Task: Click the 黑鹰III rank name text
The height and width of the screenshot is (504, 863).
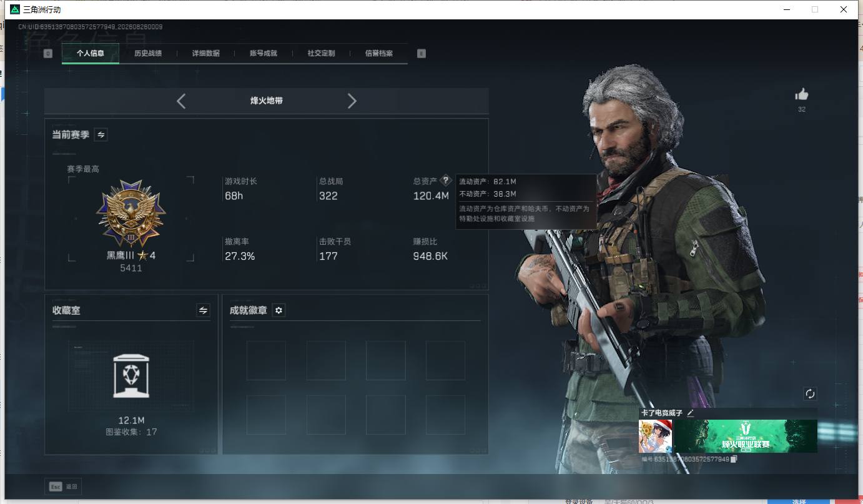Action: pos(121,255)
